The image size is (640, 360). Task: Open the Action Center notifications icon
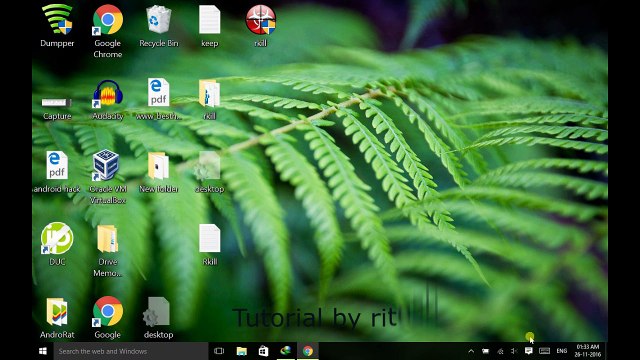529,351
